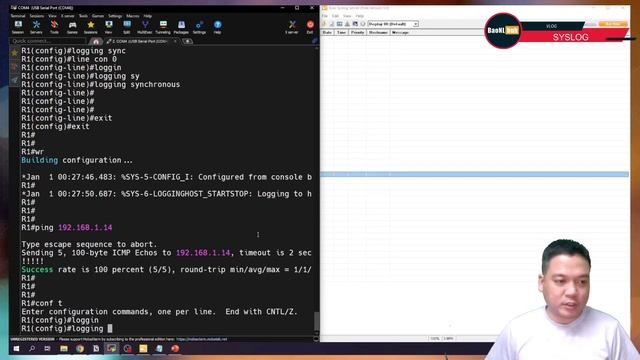Open the Windows Start menu
The image size is (640, 360).
click(x=16, y=349)
